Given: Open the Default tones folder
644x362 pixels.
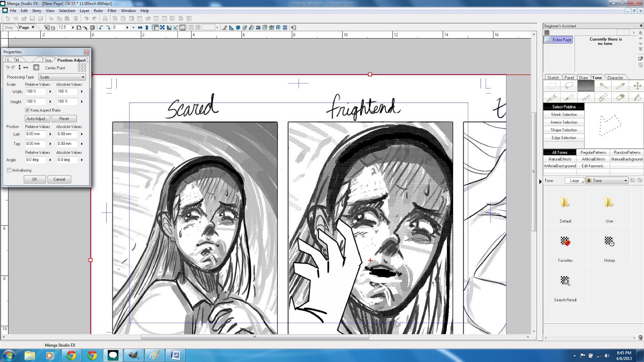Looking at the screenshot, I should point(565,202).
